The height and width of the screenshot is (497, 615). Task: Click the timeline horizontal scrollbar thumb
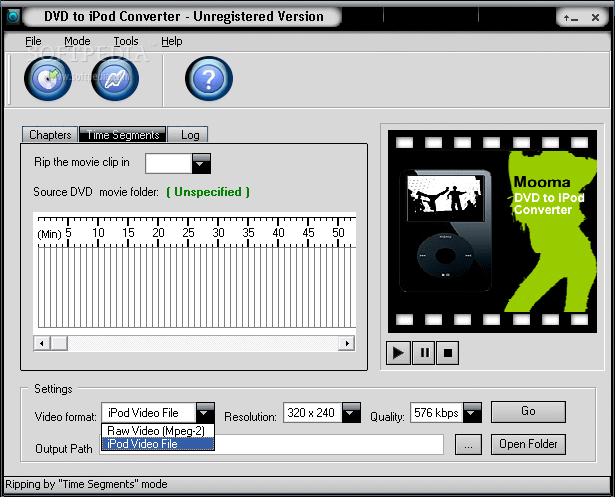pos(59,344)
